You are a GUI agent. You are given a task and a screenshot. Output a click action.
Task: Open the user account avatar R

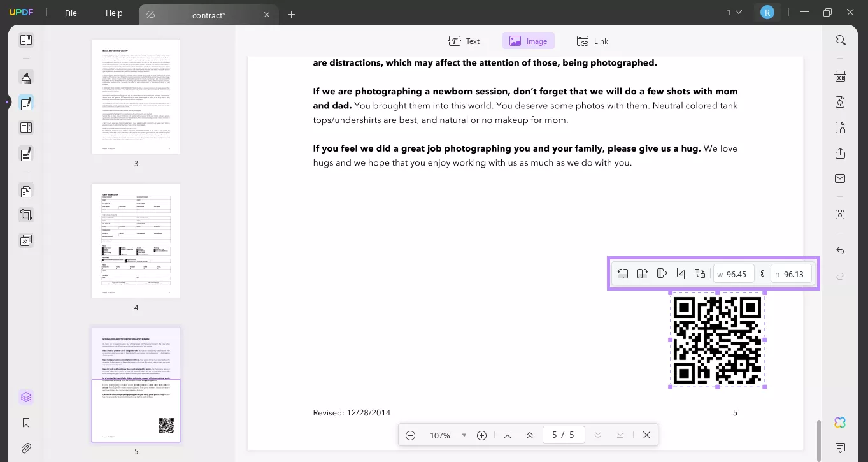click(767, 12)
